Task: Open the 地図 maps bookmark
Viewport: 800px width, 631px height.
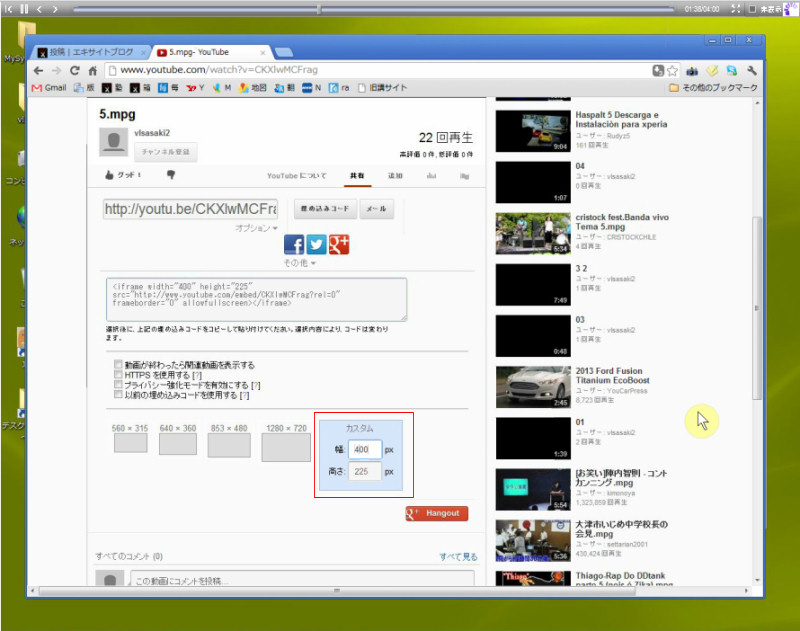Action: pyautogui.click(x=253, y=88)
